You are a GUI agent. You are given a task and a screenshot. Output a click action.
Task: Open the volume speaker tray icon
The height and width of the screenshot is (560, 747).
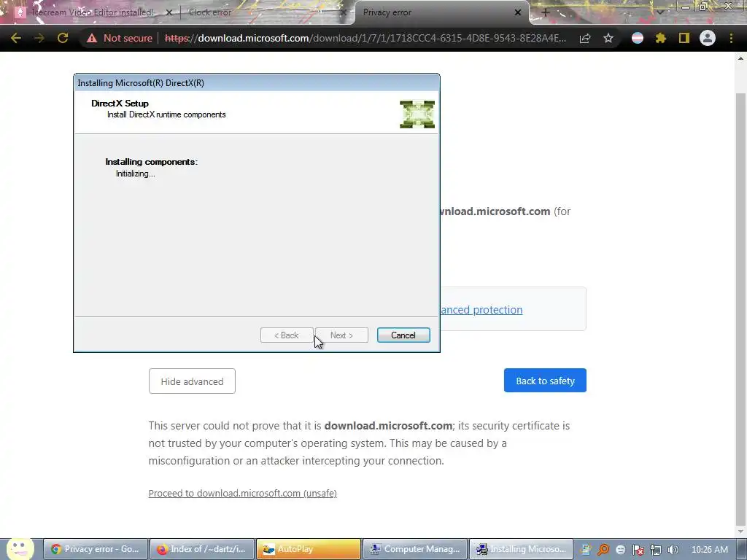click(673, 550)
